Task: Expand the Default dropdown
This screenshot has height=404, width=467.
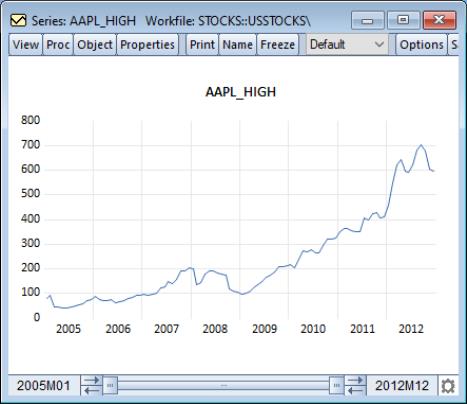Action: pyautogui.click(x=347, y=45)
